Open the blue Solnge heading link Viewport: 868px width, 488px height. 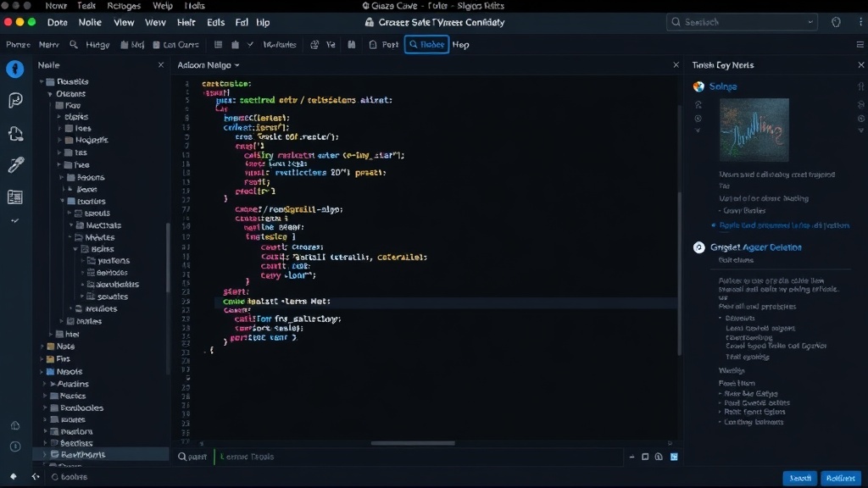click(723, 86)
